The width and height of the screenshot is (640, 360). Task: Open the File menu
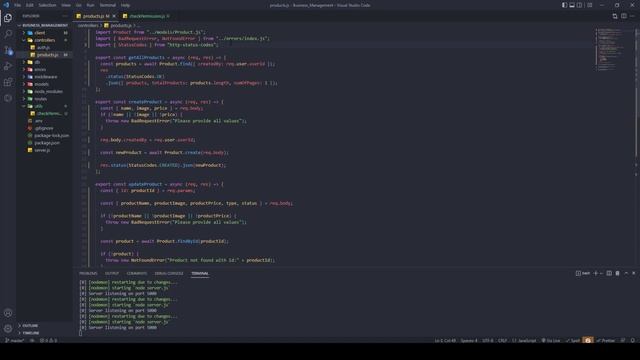(x=17, y=5)
